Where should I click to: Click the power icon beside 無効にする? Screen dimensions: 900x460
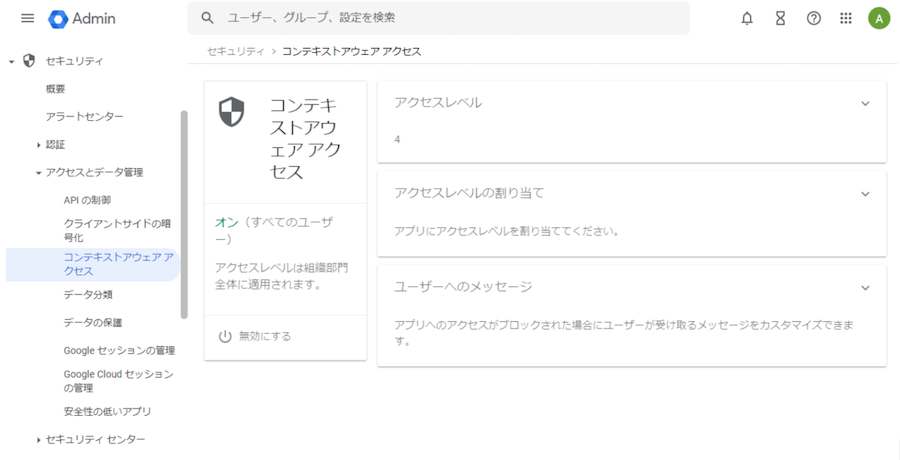[225, 336]
